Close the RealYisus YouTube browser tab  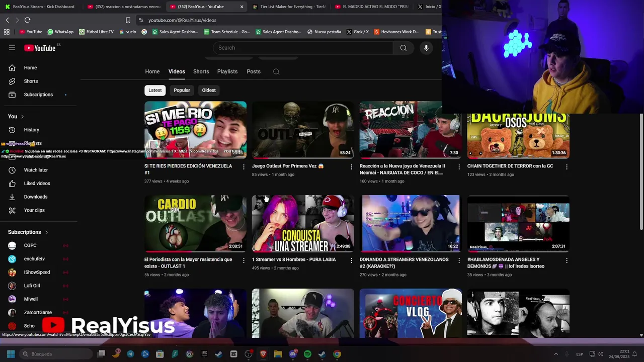tap(242, 7)
